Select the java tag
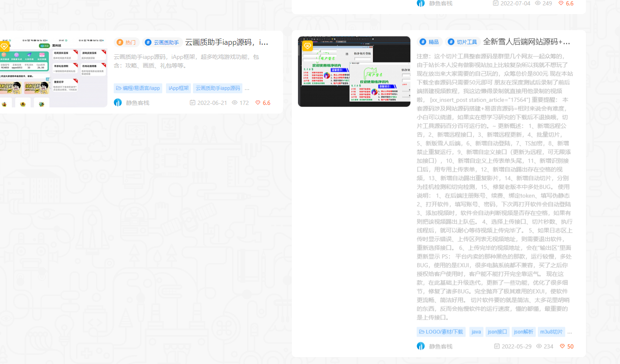The height and width of the screenshot is (364, 620). [x=476, y=332]
